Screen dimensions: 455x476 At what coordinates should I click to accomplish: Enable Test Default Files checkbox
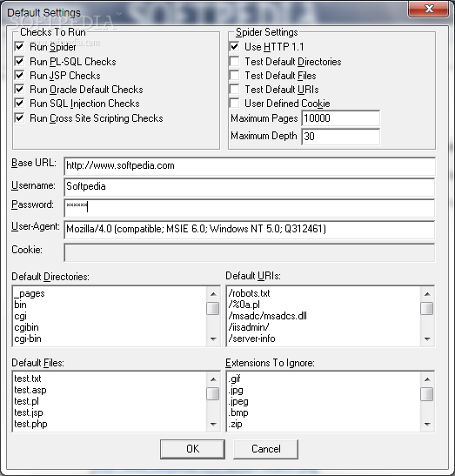click(x=234, y=76)
